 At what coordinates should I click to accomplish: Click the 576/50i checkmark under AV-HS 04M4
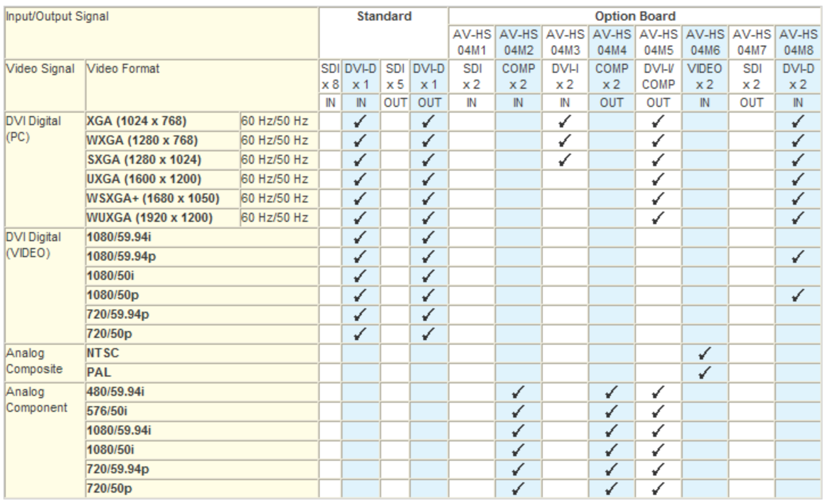[x=612, y=411]
